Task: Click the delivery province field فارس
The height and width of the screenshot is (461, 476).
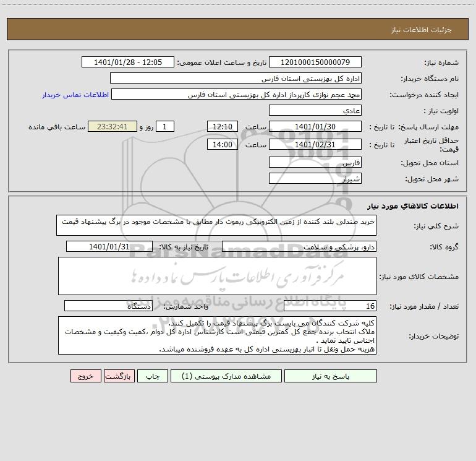Action: 315,162
